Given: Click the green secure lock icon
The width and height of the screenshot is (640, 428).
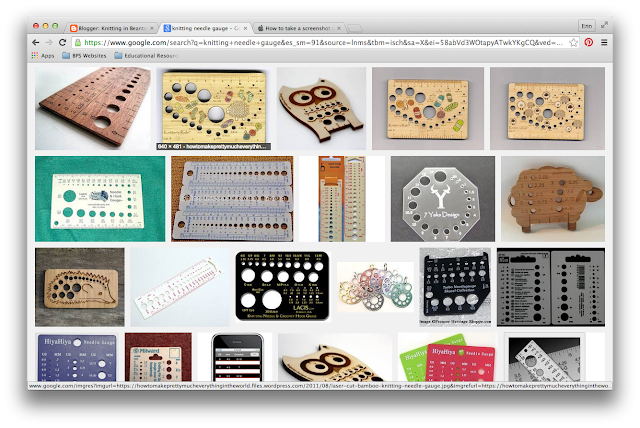Looking at the screenshot, I should (x=77, y=42).
